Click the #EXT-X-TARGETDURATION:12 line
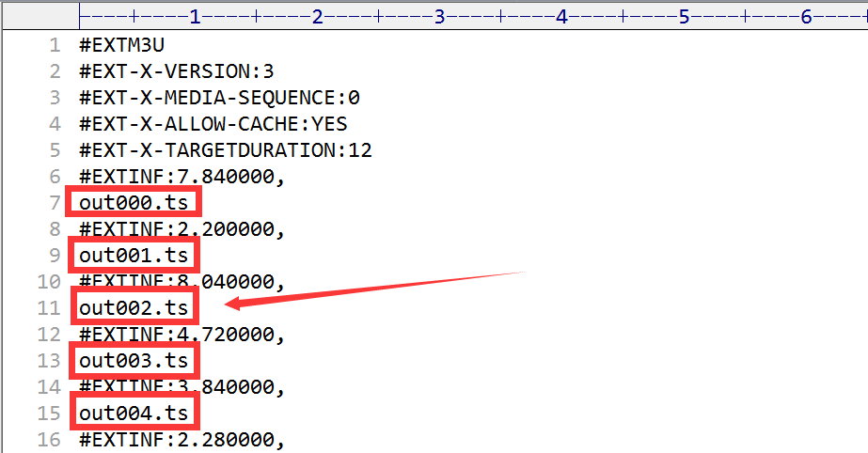The width and height of the screenshot is (868, 453). [x=226, y=150]
